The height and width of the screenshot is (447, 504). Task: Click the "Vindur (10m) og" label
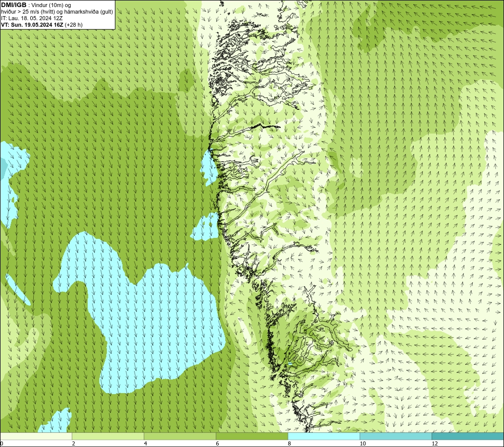point(52,6)
